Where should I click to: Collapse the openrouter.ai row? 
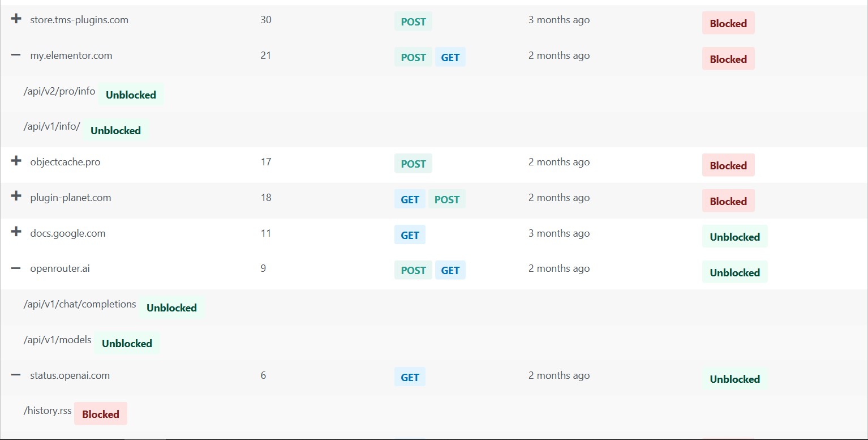coord(16,268)
